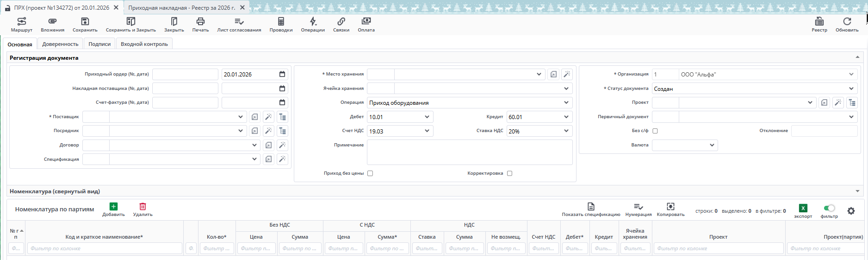The width and height of the screenshot is (868, 260).
Task: Expand the Статус документа dropdown
Action: pos(851,89)
